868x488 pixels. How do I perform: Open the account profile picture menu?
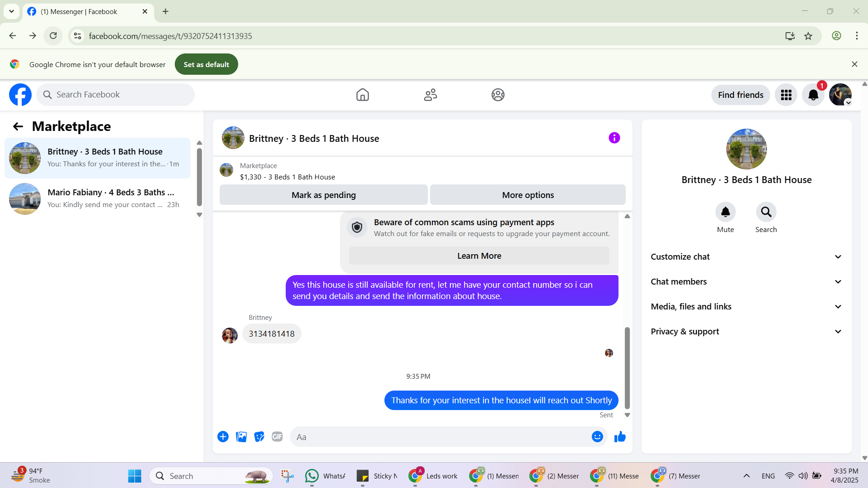pos(840,95)
